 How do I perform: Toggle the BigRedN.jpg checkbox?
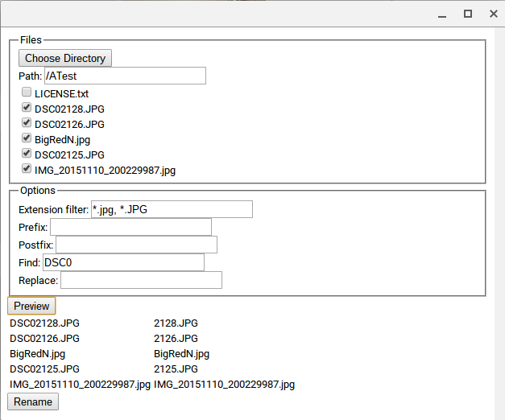[x=27, y=138]
